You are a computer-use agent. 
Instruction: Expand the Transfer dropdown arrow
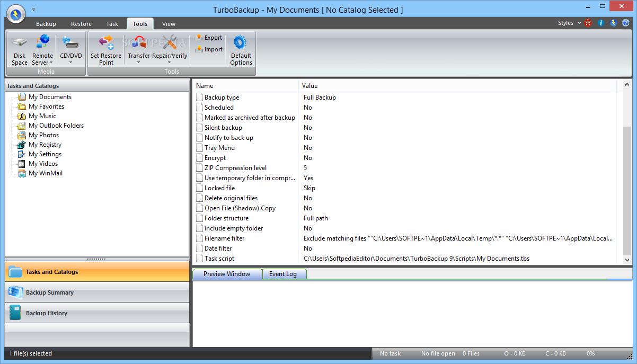(x=139, y=62)
